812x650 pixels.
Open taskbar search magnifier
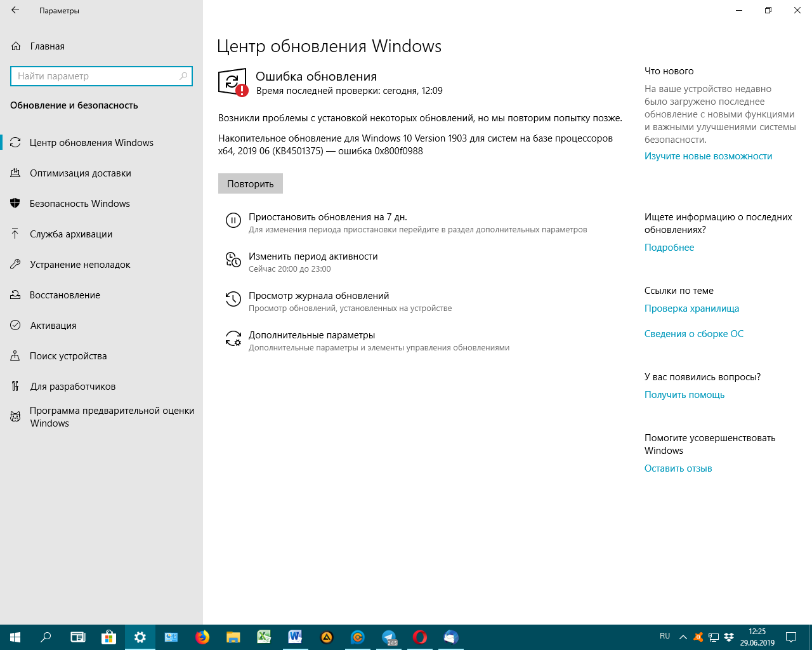[x=46, y=637]
